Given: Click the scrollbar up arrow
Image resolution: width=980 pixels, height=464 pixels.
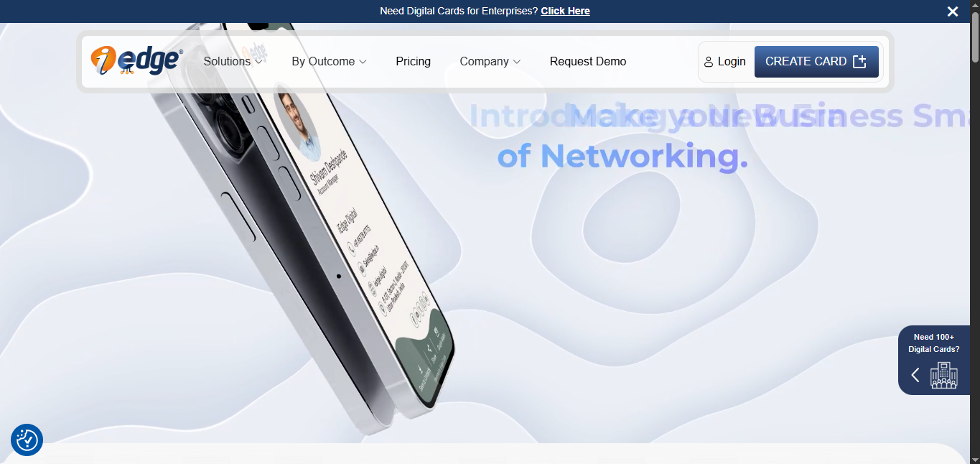Looking at the screenshot, I should coord(975,4).
